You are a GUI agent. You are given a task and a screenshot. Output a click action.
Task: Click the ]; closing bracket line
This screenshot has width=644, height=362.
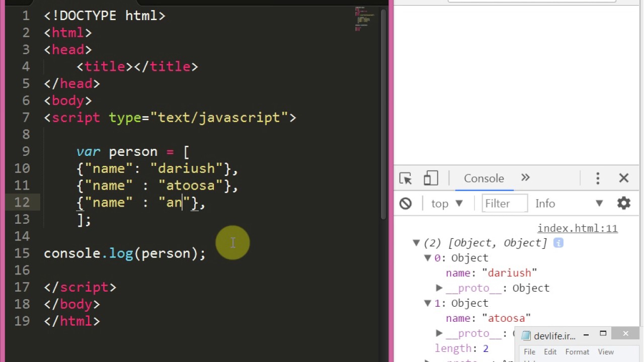point(84,220)
